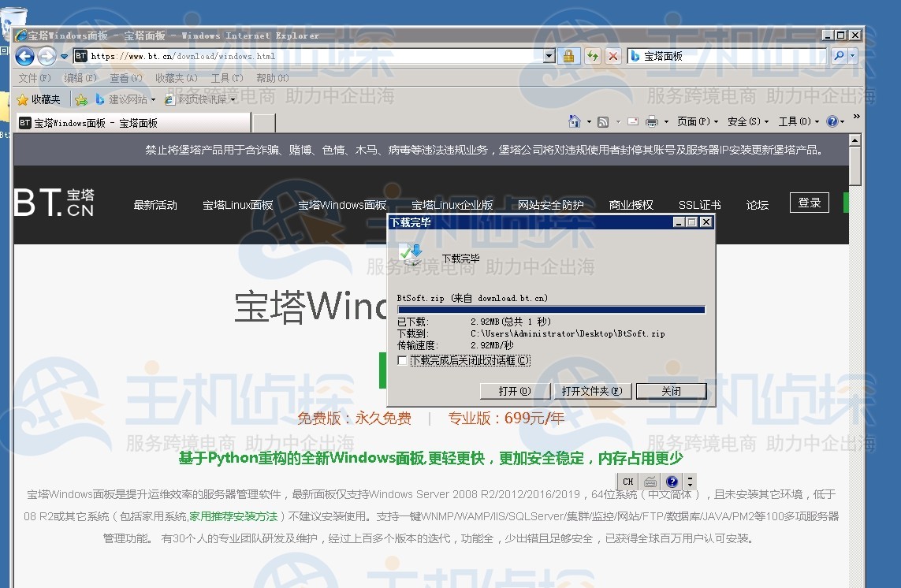Enable close dialog after download completes checkbox
This screenshot has width=901, height=588.
click(403, 360)
